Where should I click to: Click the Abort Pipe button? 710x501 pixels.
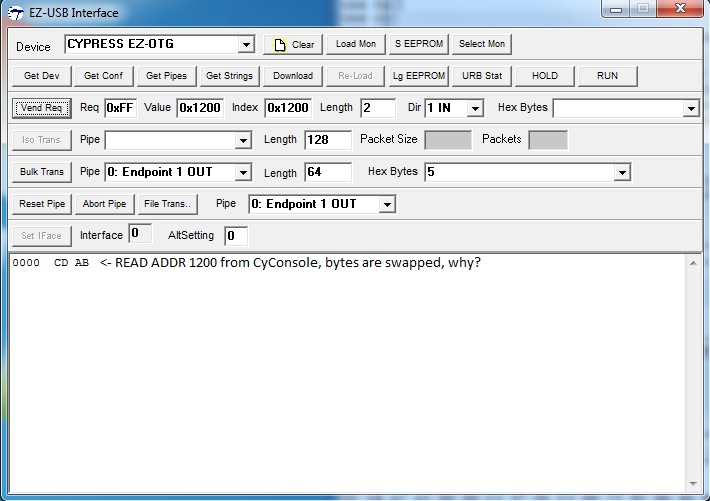(104, 204)
